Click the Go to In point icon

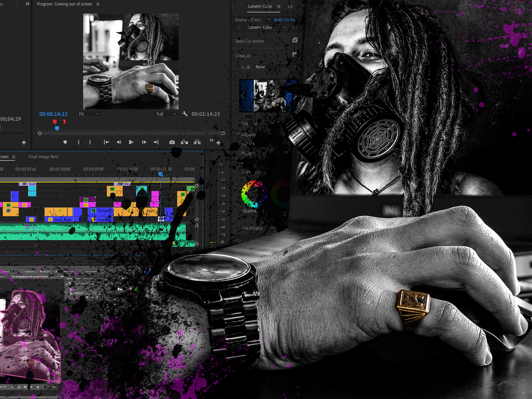click(106, 142)
